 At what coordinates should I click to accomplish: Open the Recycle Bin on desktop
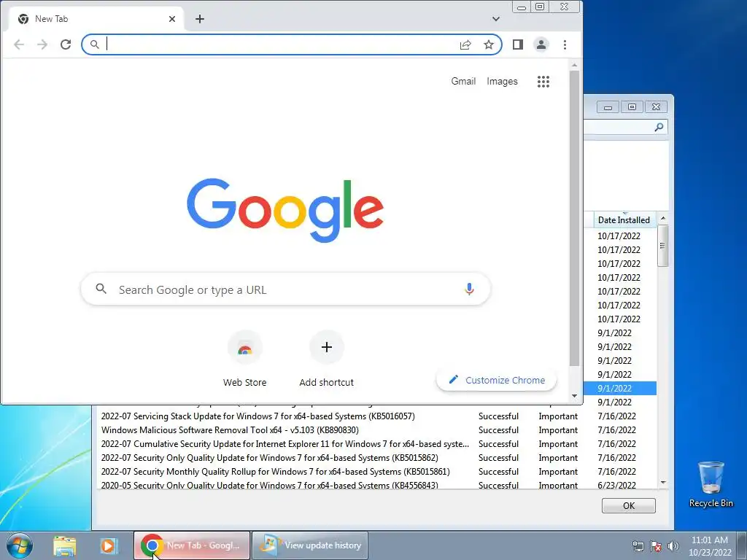[711, 484]
